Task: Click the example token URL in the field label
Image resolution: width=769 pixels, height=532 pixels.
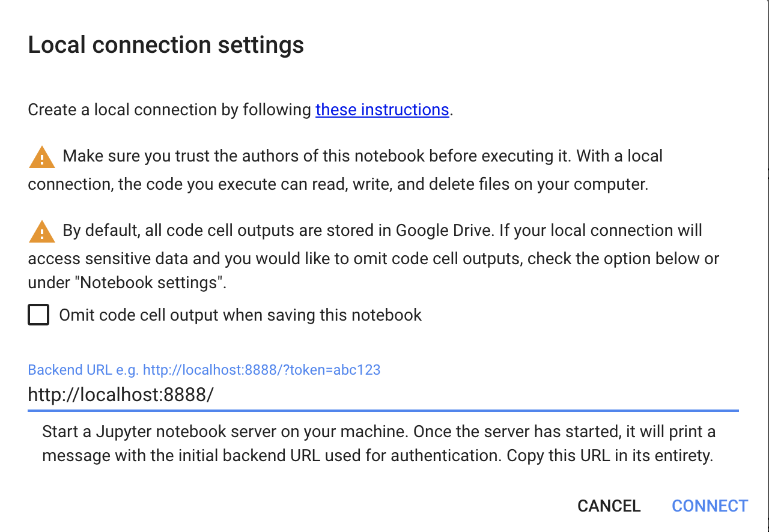Action: (x=261, y=370)
